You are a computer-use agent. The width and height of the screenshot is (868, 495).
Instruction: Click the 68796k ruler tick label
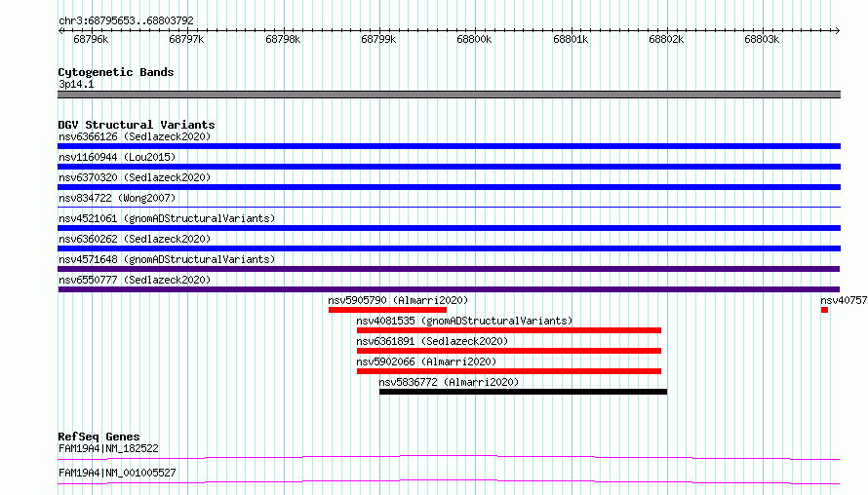tap(91, 39)
